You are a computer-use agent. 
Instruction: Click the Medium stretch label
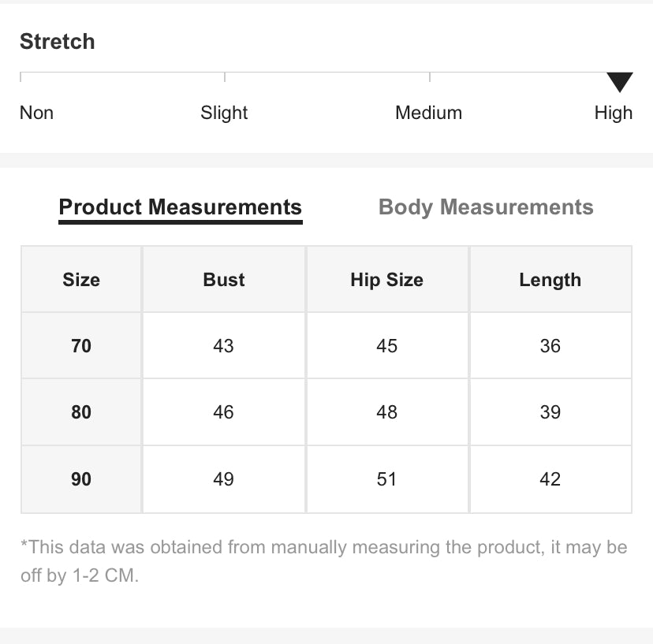coord(428,113)
